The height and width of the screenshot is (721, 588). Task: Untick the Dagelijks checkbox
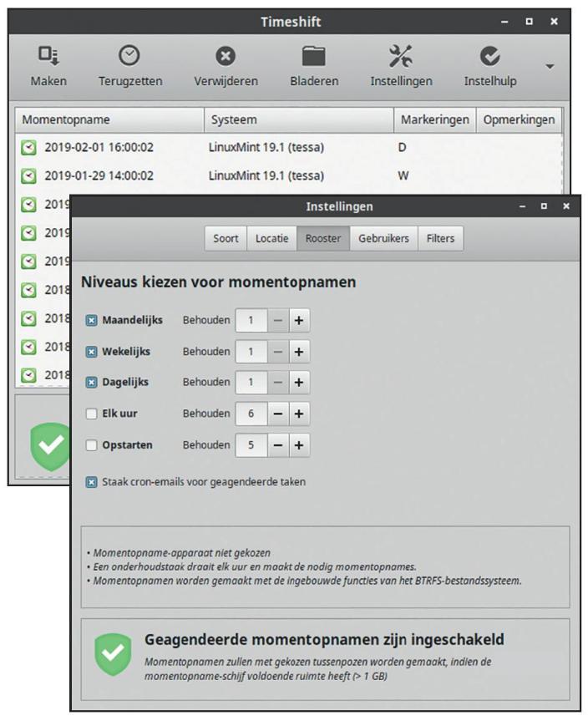click(92, 383)
